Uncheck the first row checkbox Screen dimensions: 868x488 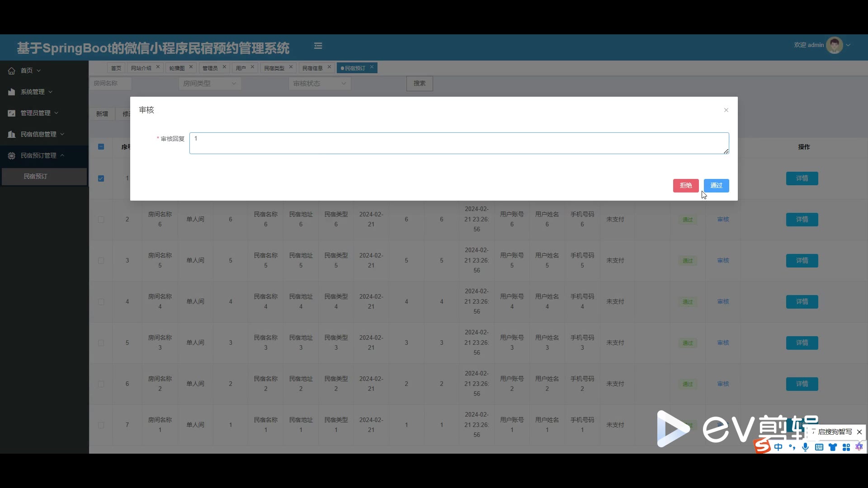click(101, 178)
